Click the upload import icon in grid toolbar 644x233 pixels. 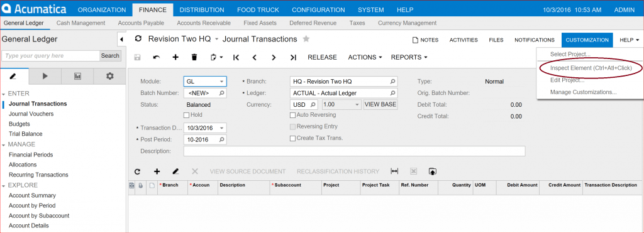(432, 171)
